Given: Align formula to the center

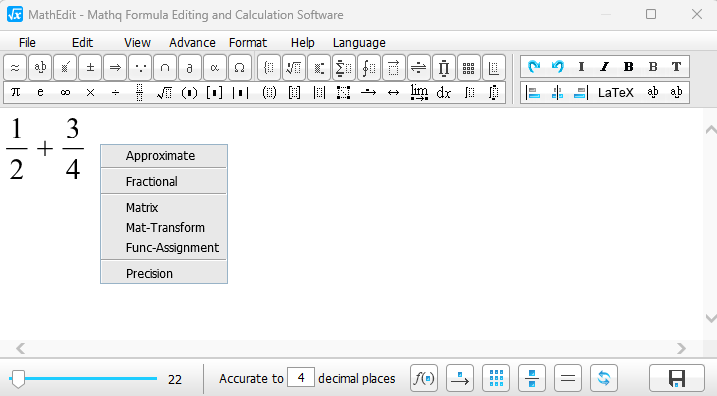Looking at the screenshot, I should pos(557,93).
